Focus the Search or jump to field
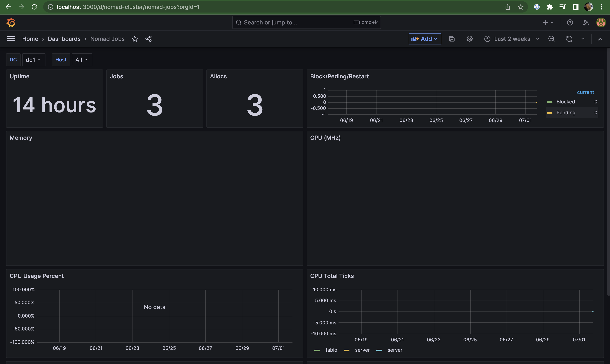 pyautogui.click(x=306, y=23)
